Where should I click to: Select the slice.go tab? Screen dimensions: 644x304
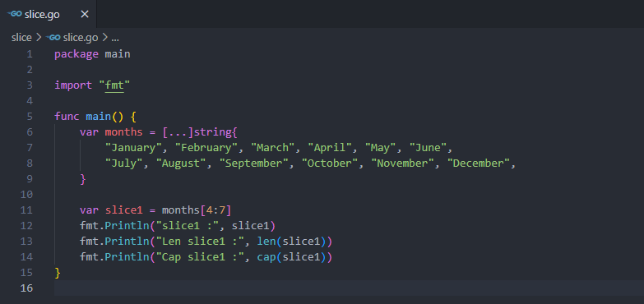click(x=48, y=14)
